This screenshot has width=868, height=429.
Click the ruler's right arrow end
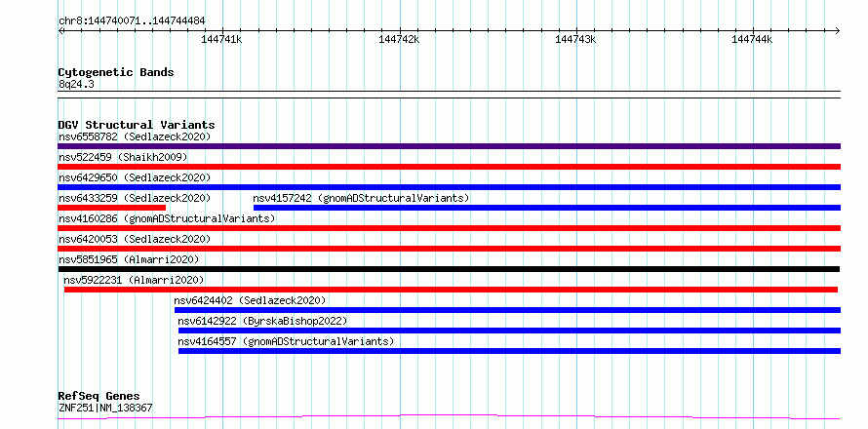(x=838, y=31)
